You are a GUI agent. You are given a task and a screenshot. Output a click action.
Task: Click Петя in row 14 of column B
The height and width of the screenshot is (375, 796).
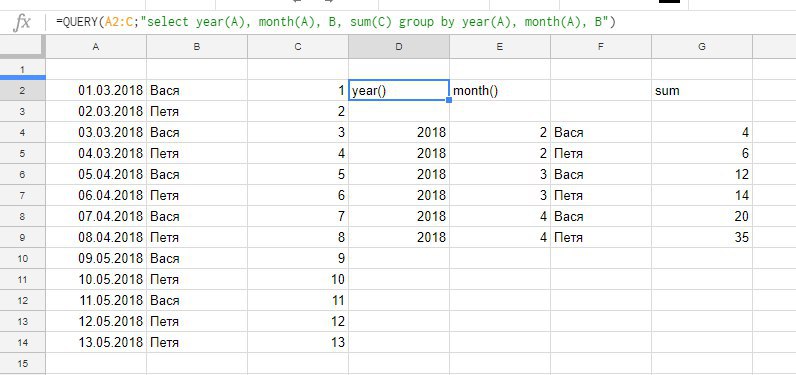pos(197,343)
